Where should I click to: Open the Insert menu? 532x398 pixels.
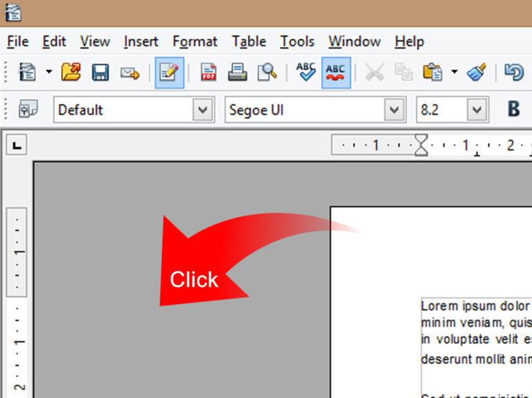point(141,42)
